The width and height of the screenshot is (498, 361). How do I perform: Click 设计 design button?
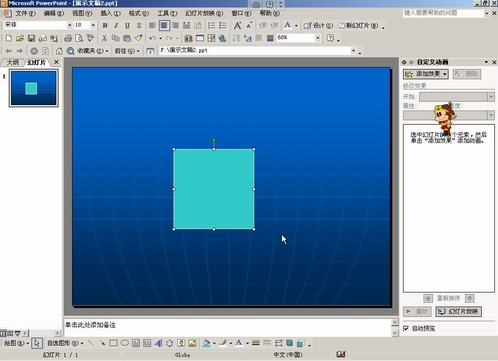coord(318,25)
